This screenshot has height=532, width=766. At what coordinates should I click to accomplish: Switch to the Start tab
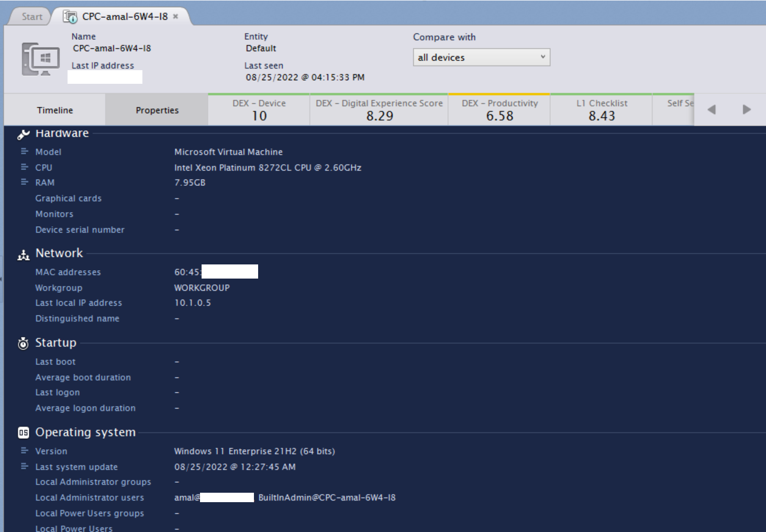click(31, 17)
